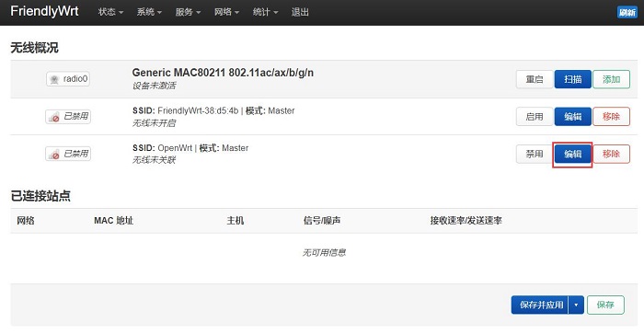
Task: Open the 网络 network menu
Action: point(226,12)
